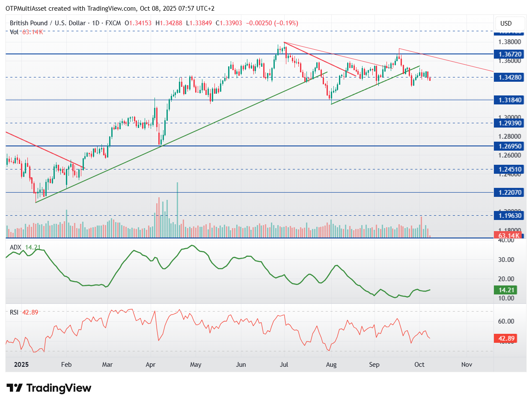Click the Nov label on the time axis
The image size is (532, 404).
coord(467,365)
